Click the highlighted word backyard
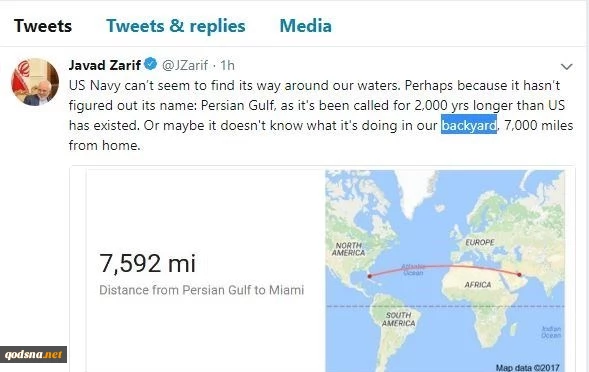The width and height of the screenshot is (589, 372). coord(469,125)
